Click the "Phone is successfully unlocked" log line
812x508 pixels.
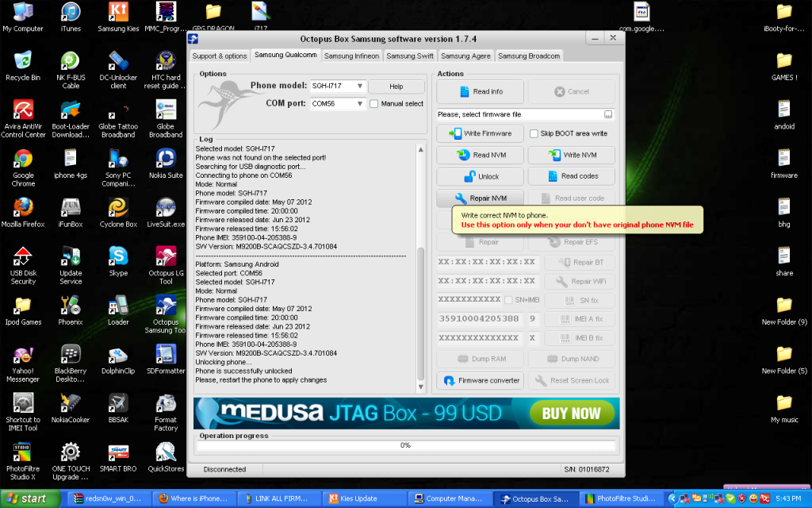(243, 371)
